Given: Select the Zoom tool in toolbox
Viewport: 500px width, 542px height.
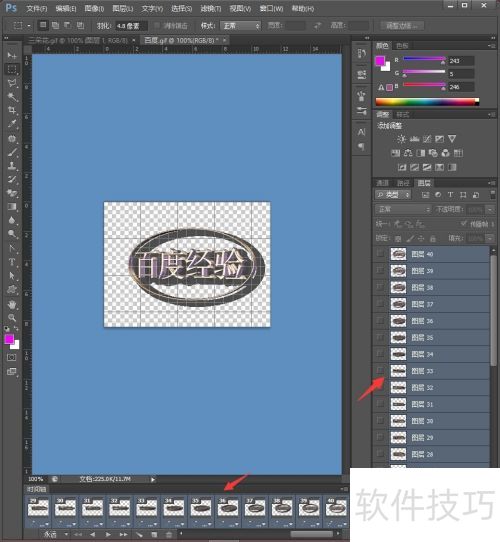Looking at the screenshot, I should (x=12, y=318).
